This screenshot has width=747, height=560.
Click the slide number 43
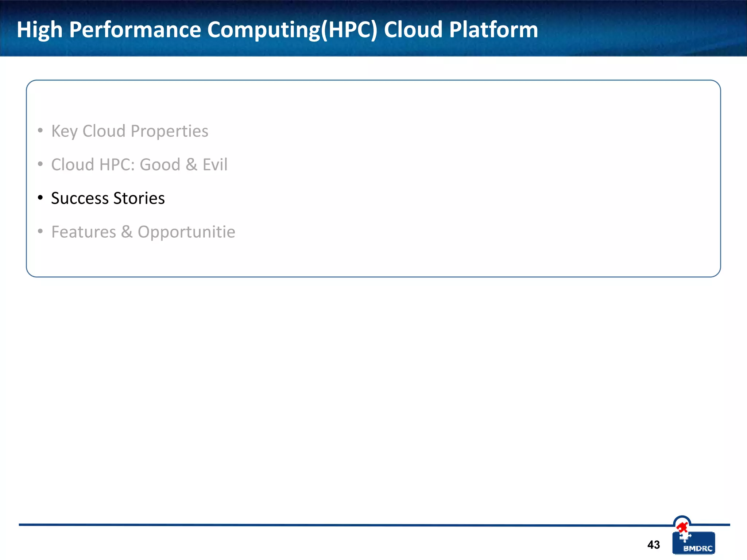[653, 545]
